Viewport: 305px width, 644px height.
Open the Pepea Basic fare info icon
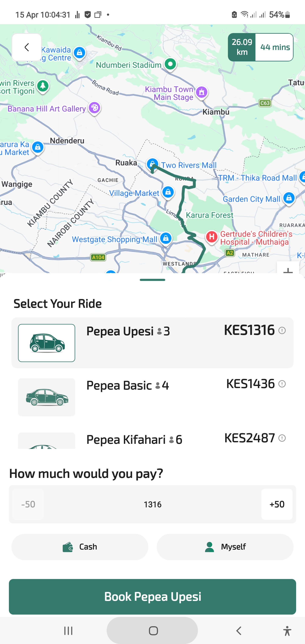click(x=282, y=384)
